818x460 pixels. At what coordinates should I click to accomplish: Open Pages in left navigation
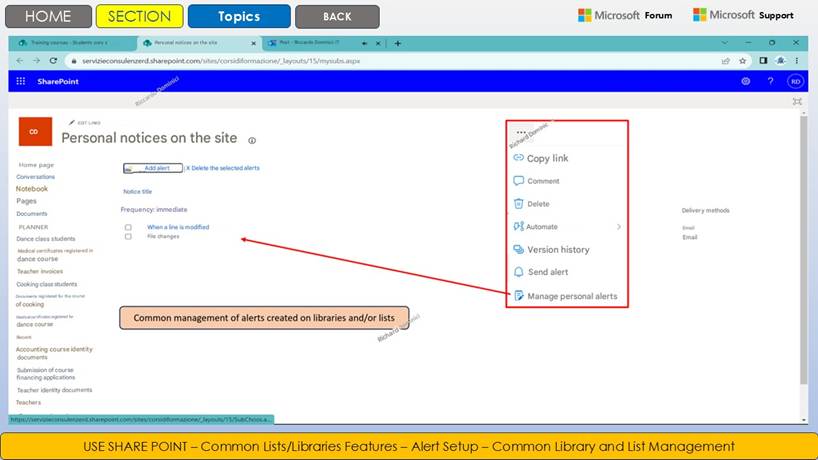click(x=26, y=201)
